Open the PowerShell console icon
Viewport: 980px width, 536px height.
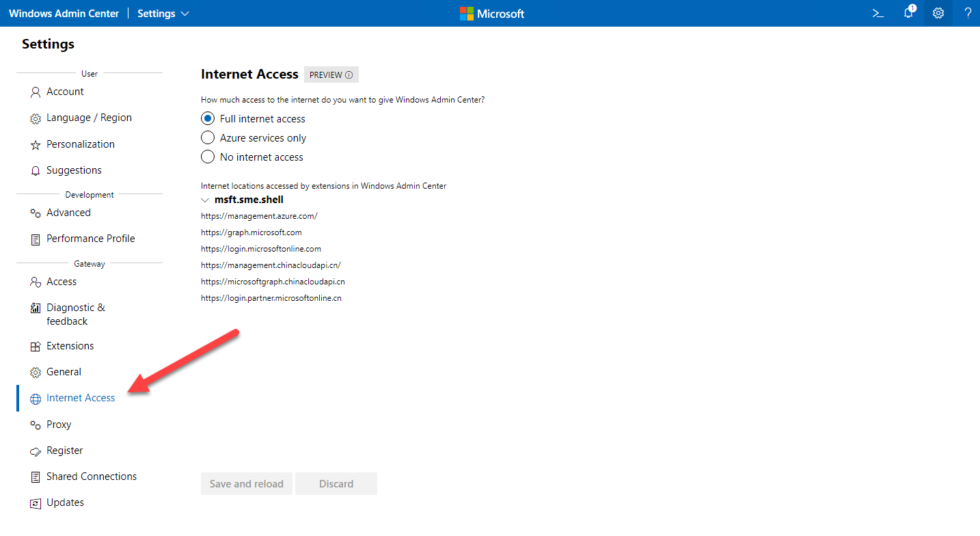[x=879, y=13]
